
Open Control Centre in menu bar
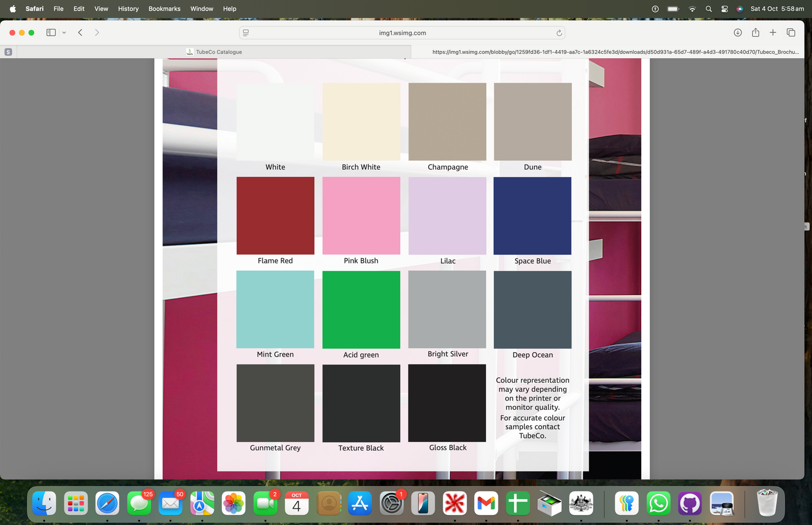tap(724, 8)
